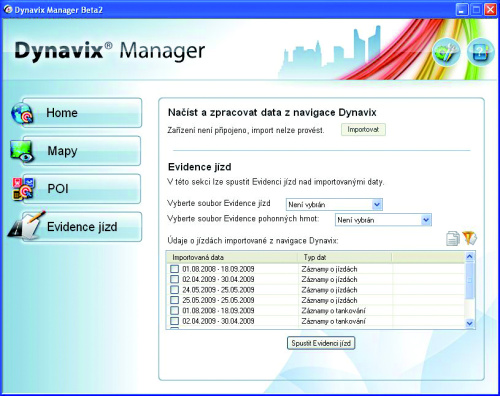Tick the 24.05.2009 - 25.05.2009 checkbox
500x396 pixels.
click(174, 290)
